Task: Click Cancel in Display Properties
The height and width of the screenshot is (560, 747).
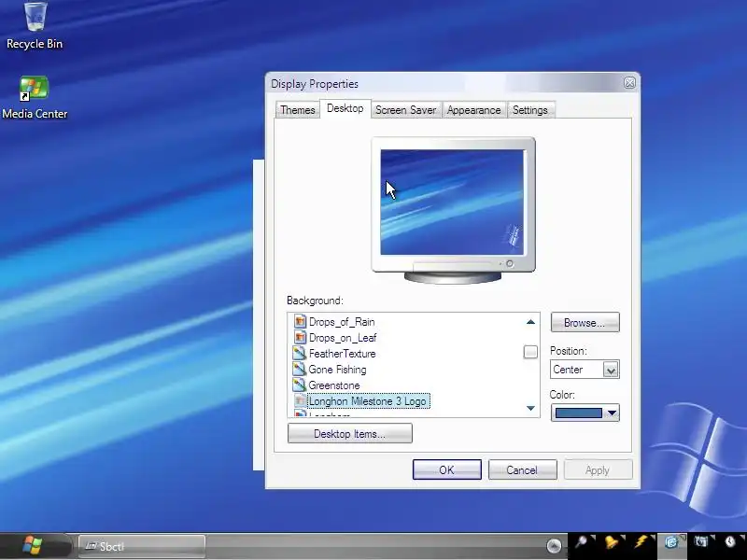Action: 522,470
